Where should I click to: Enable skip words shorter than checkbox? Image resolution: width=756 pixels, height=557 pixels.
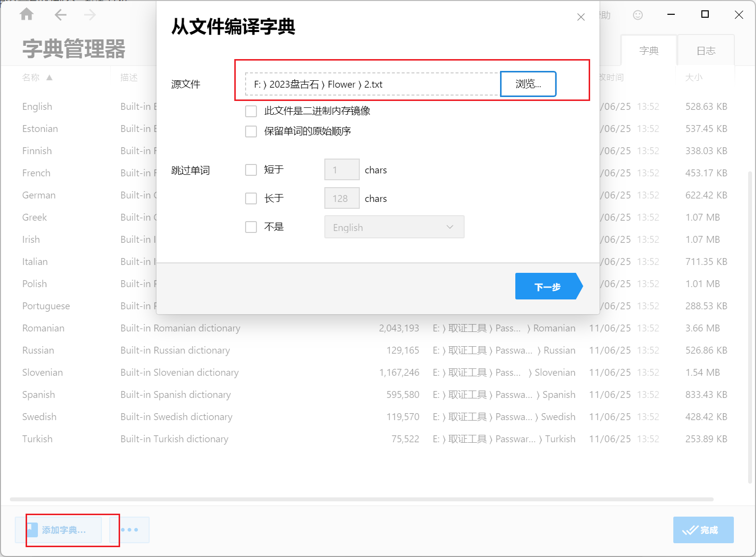click(x=251, y=170)
